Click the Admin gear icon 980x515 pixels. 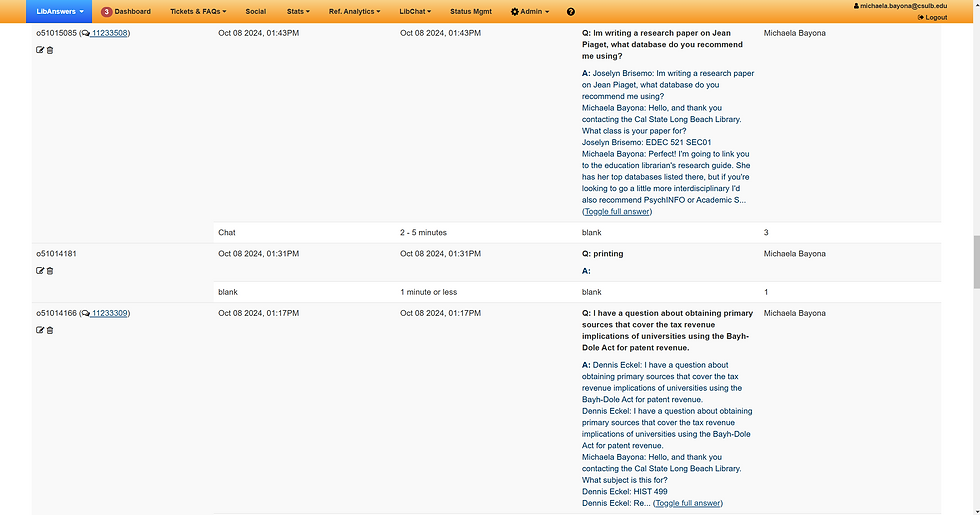514,12
